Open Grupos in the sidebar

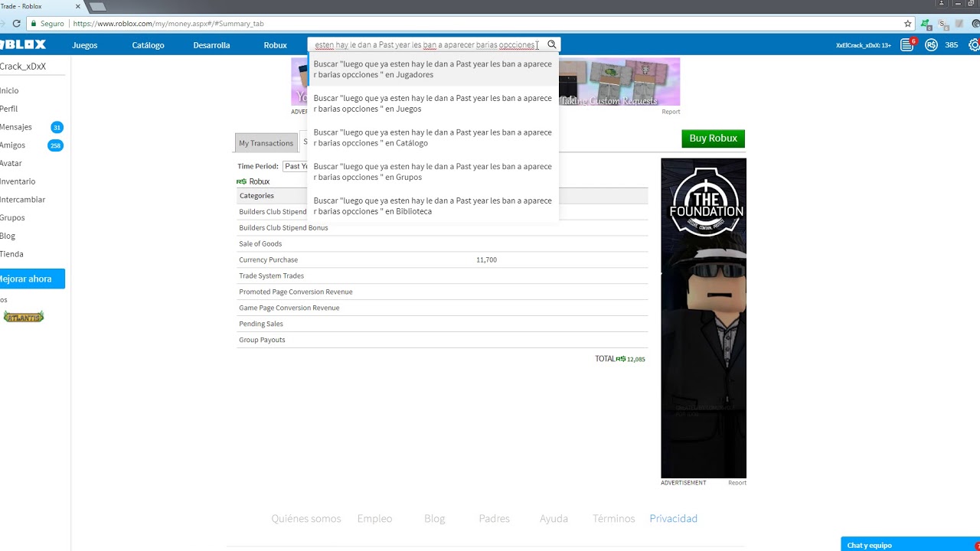12,217
